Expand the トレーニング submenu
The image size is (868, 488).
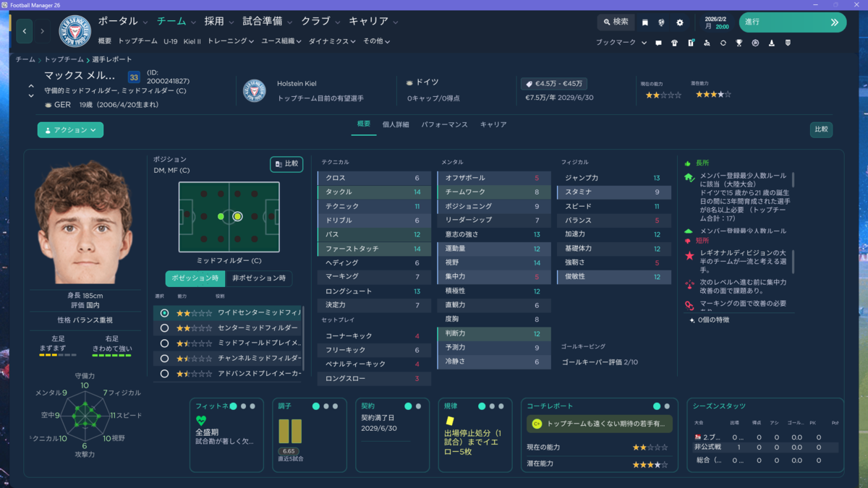(231, 41)
